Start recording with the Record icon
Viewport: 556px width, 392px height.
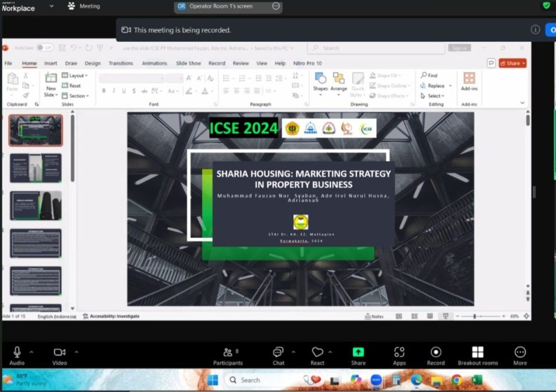(435, 353)
